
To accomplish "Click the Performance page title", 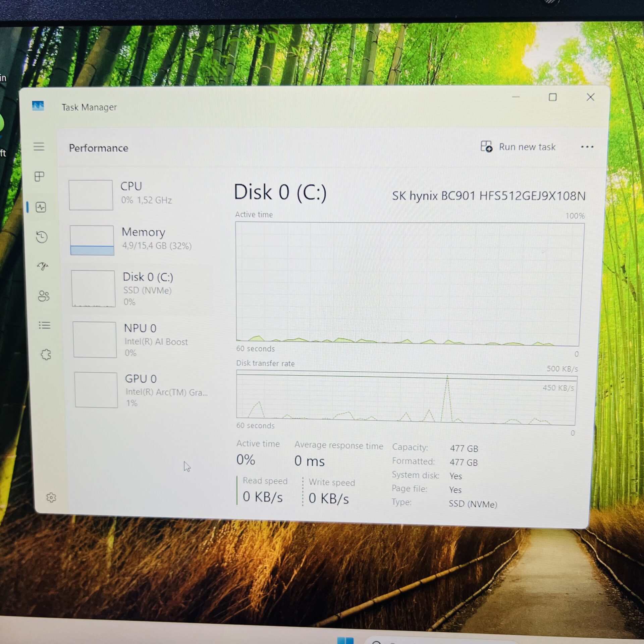I will tap(99, 148).
